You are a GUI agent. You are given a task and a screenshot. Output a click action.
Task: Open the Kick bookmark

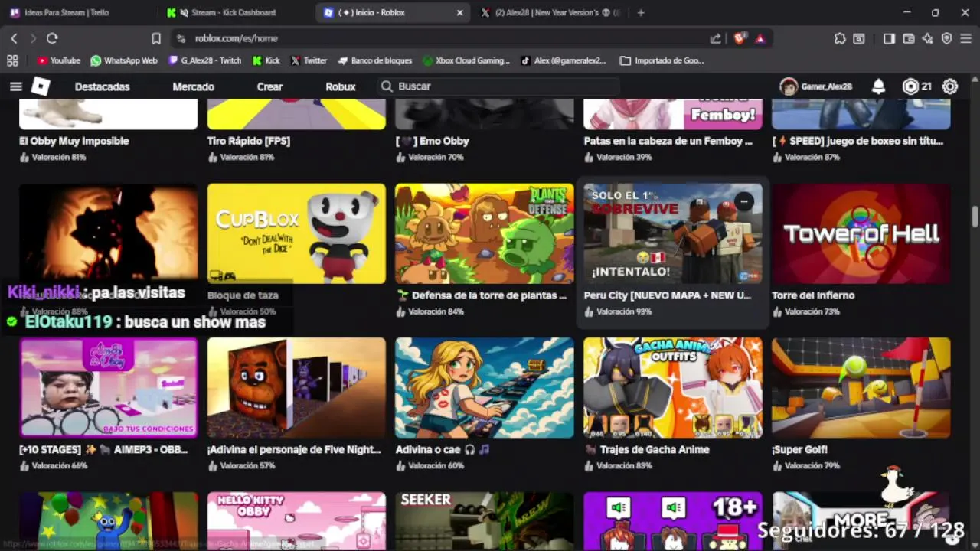266,60
